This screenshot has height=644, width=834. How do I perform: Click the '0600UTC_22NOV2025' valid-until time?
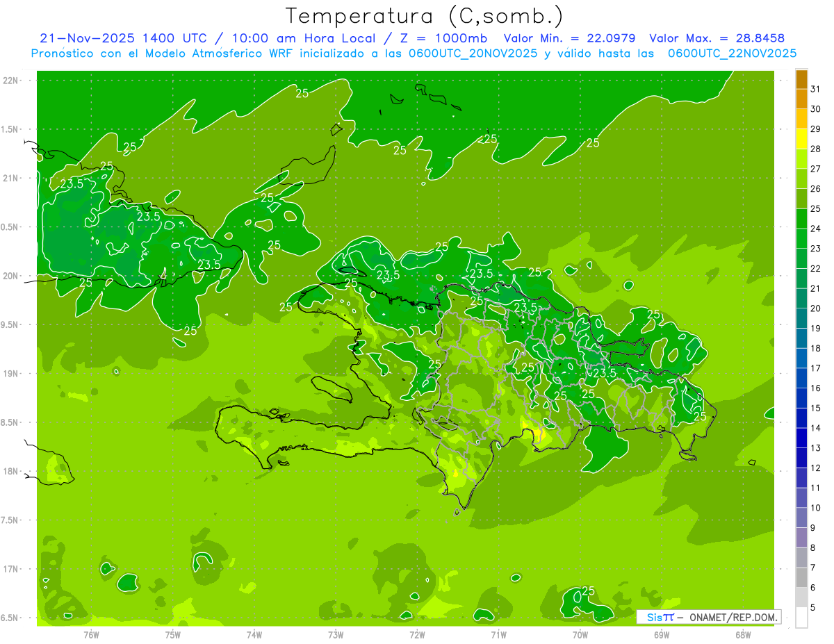pyautogui.click(x=732, y=53)
